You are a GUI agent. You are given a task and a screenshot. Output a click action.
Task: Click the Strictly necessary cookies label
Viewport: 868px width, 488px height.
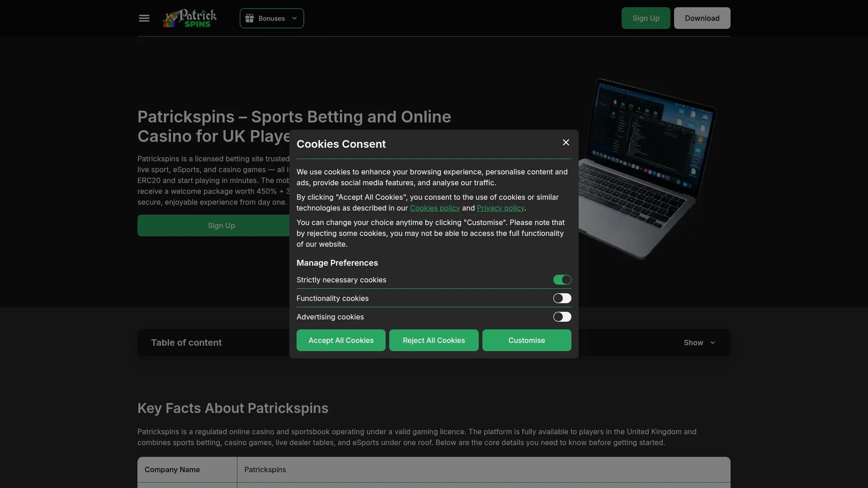[x=341, y=280]
